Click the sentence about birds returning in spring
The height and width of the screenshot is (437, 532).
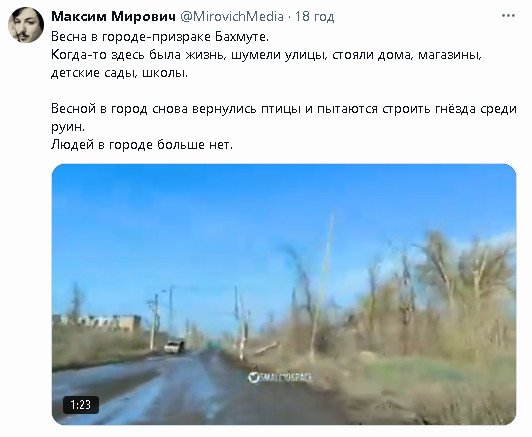(x=284, y=118)
